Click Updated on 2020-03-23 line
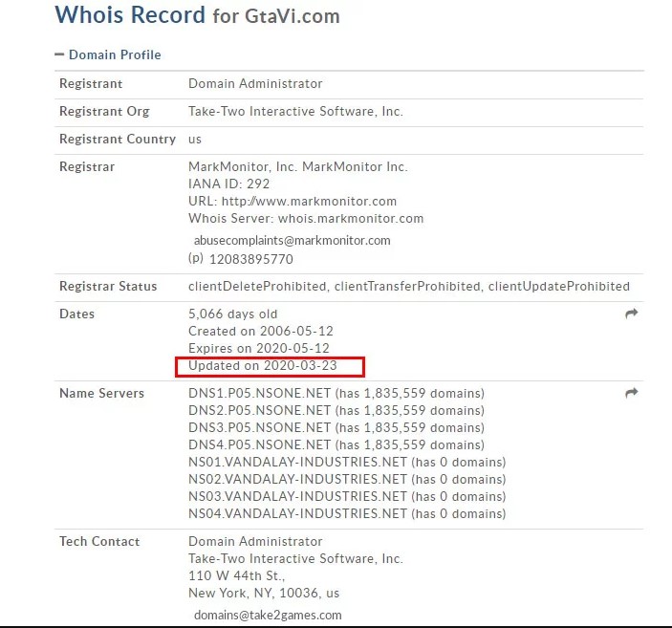The width and height of the screenshot is (672, 628). pyautogui.click(x=263, y=366)
